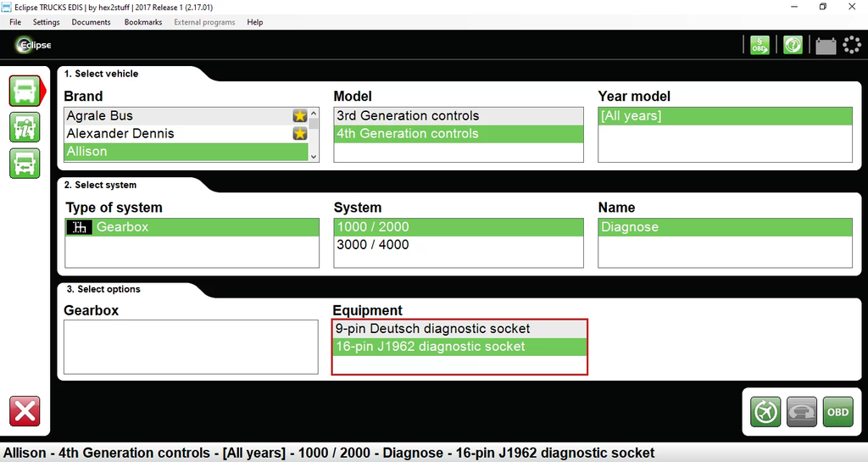Click the battery status icon
This screenshot has height=462, width=868.
point(826,46)
